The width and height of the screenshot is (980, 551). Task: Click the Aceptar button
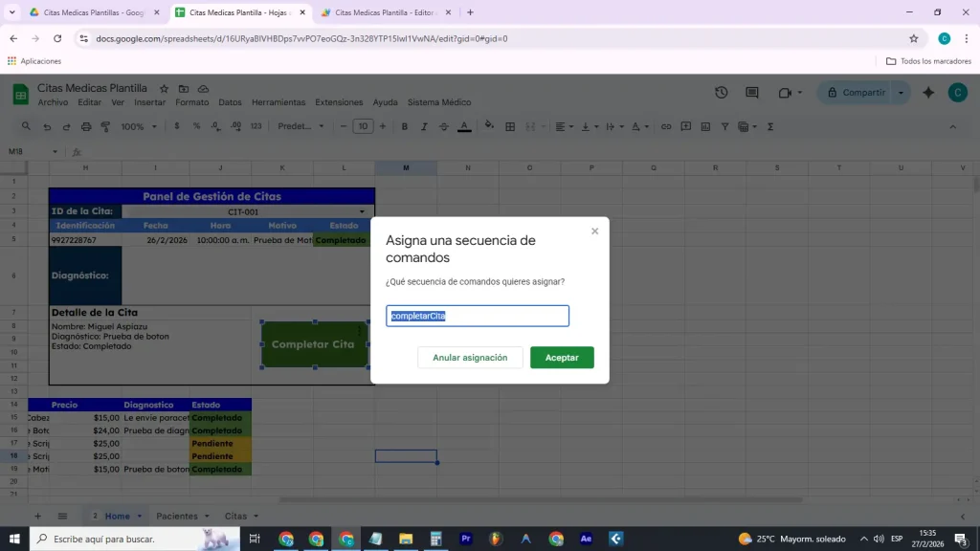562,357
